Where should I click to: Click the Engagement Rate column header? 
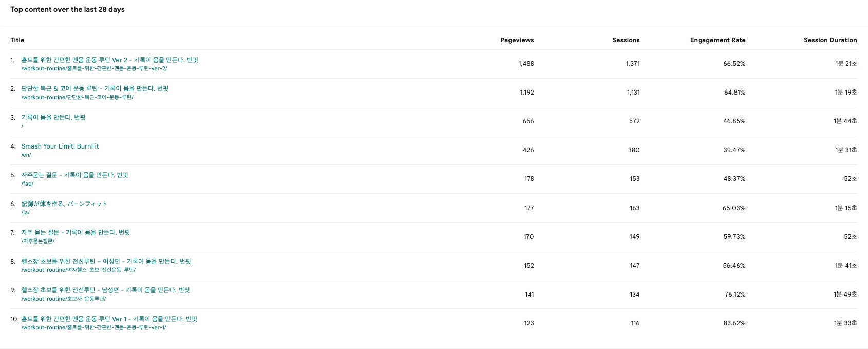718,40
